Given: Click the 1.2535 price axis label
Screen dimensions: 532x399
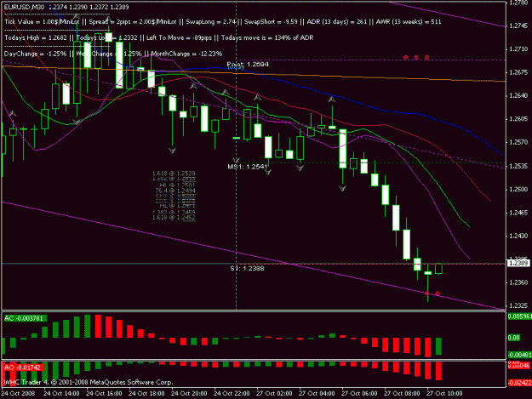Looking at the screenshot, I should [518, 166].
